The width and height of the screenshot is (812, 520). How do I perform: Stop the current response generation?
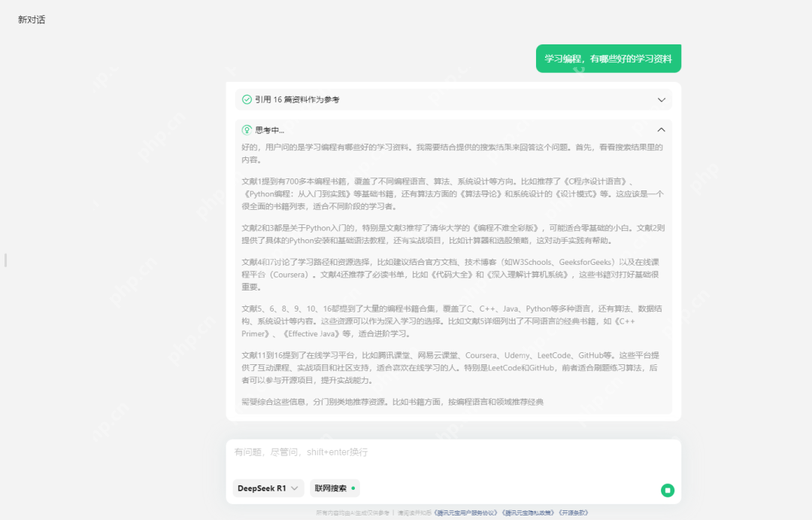coord(668,489)
